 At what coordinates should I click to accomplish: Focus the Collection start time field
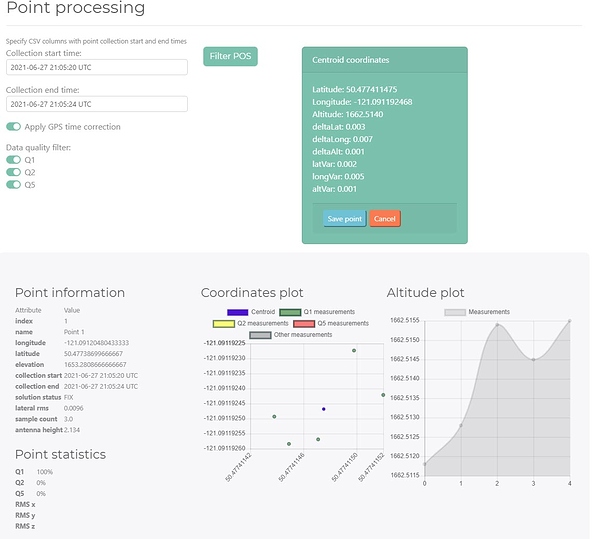[97, 67]
